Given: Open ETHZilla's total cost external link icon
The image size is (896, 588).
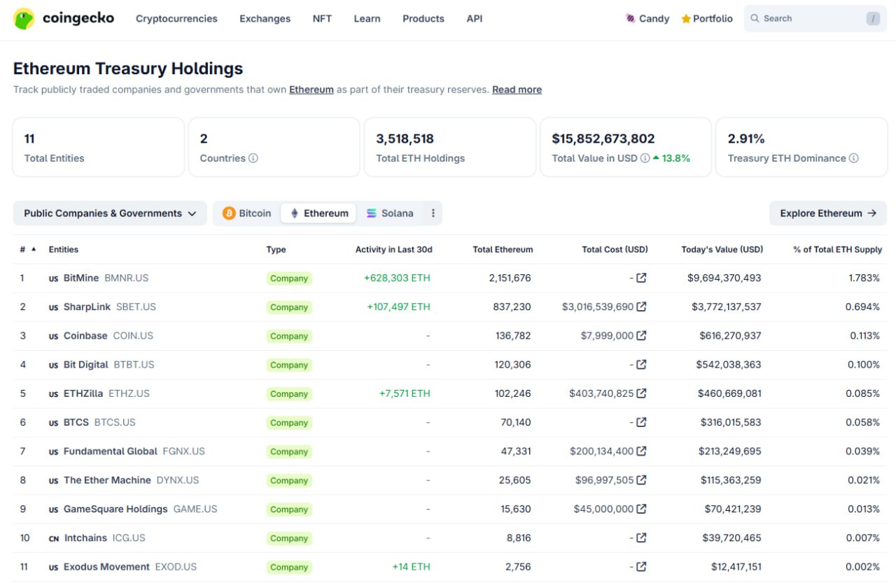Looking at the screenshot, I should [641, 393].
